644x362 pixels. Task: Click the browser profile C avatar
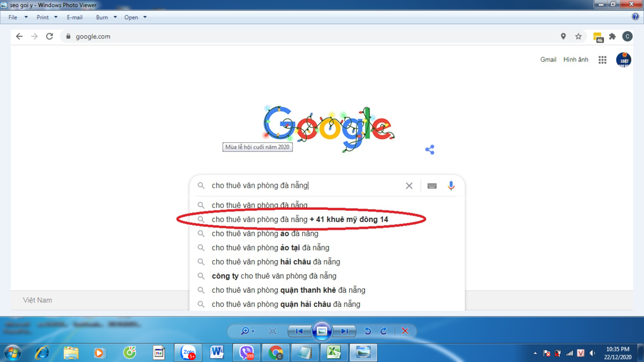pos(627,36)
